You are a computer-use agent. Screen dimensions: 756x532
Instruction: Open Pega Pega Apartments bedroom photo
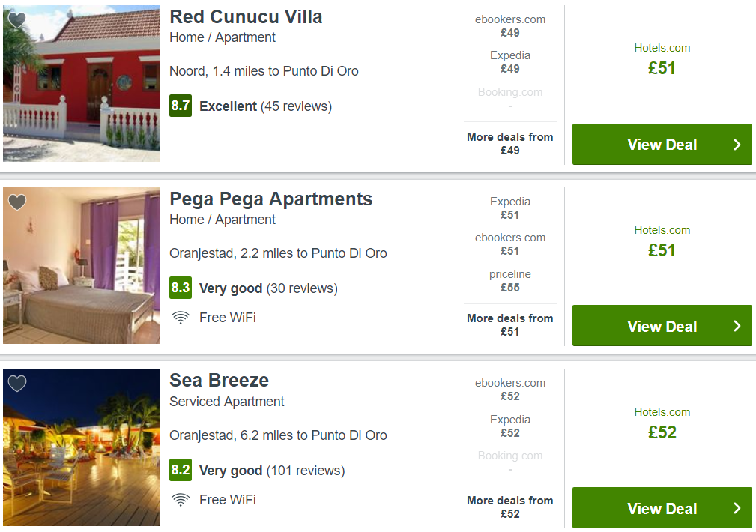point(81,265)
